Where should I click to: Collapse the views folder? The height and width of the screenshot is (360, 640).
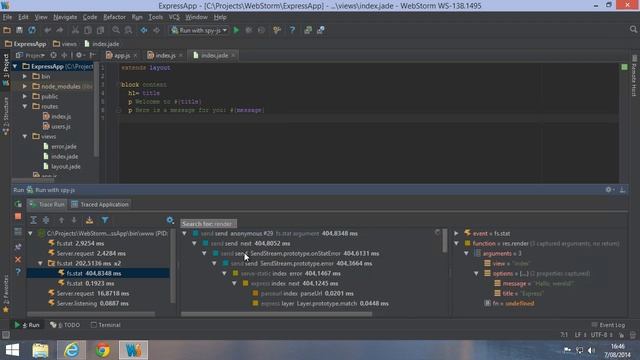coord(25,136)
